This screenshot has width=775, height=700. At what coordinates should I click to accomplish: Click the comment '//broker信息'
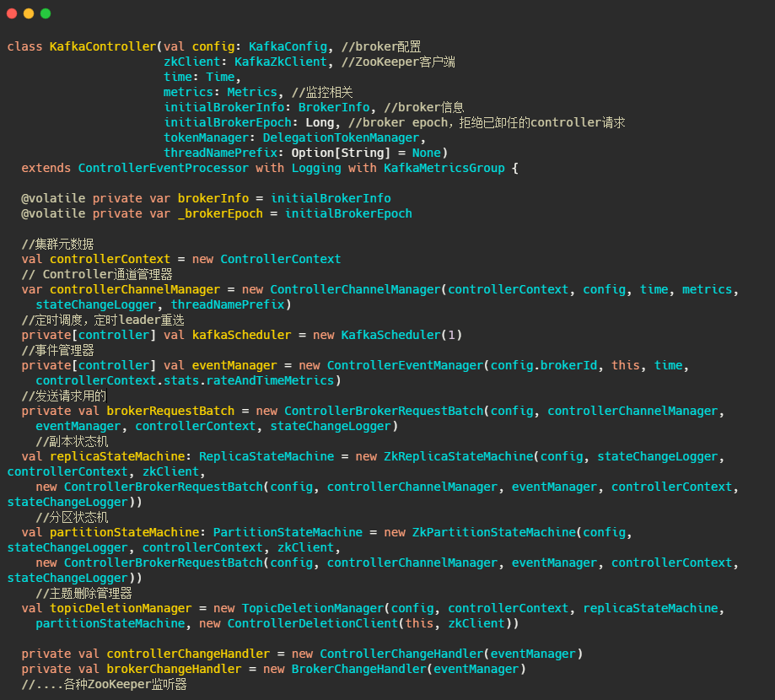tap(423, 107)
